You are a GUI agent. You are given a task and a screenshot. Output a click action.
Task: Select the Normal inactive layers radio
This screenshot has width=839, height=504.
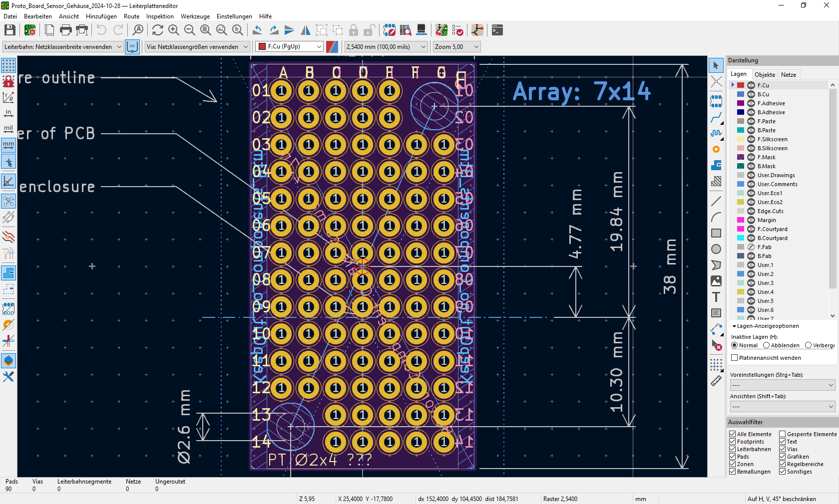(735, 345)
